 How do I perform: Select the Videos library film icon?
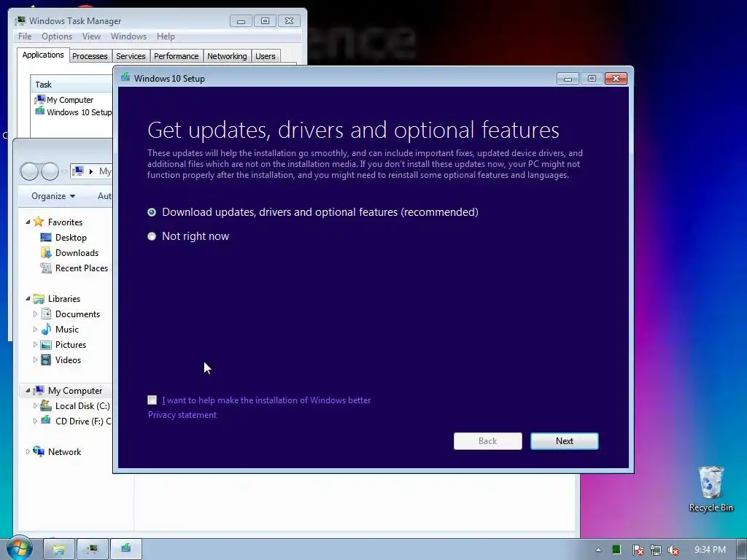pos(46,360)
